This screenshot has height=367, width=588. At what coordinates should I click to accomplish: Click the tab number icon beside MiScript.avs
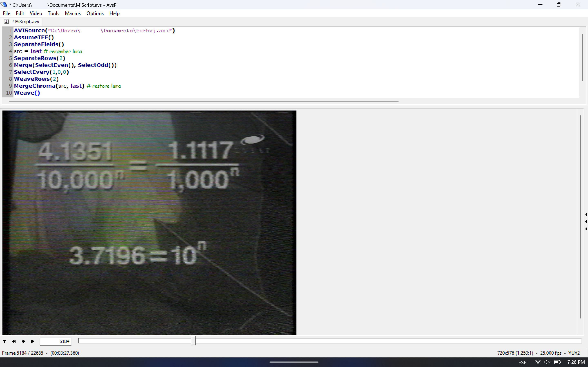(7, 22)
